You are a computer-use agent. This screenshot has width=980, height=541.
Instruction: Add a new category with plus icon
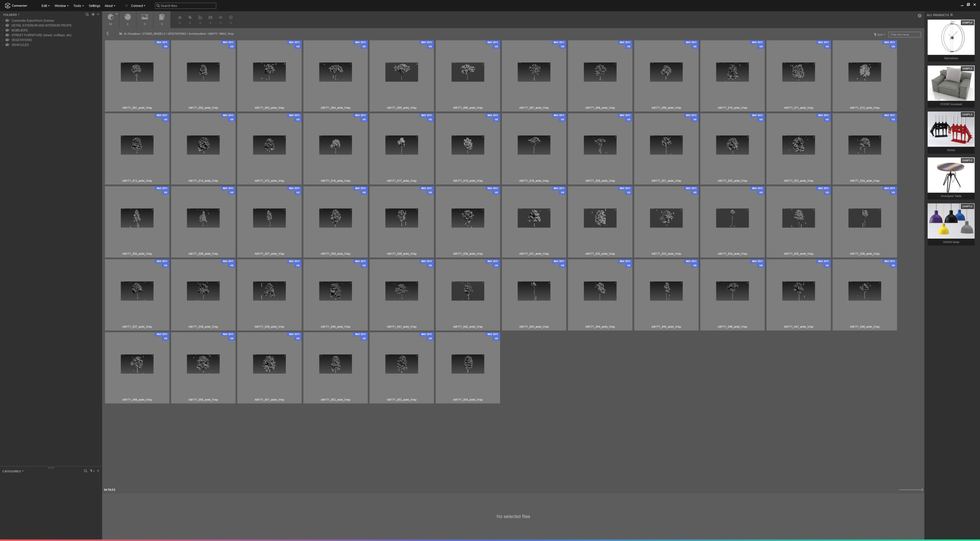pyautogui.click(x=98, y=471)
